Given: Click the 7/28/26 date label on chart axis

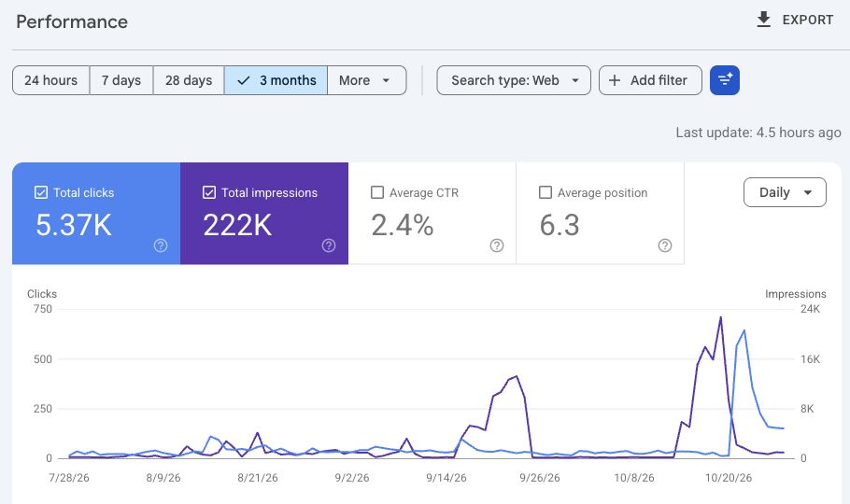Looking at the screenshot, I should 69,478.
